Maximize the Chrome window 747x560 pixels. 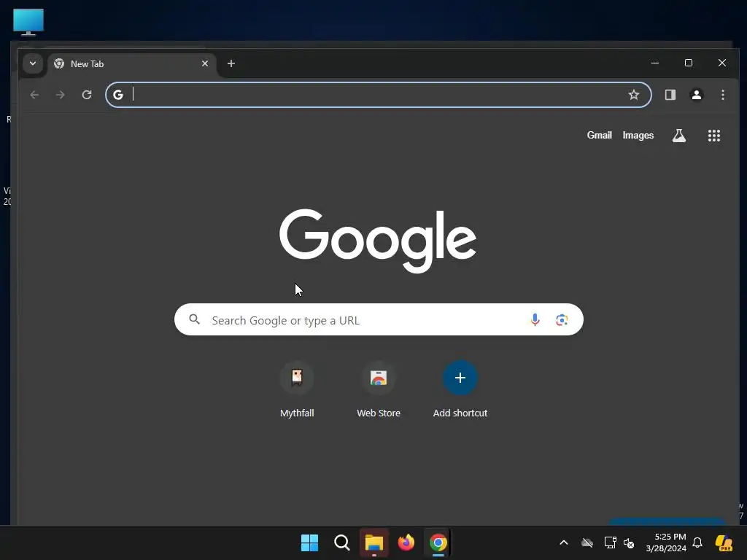point(689,63)
